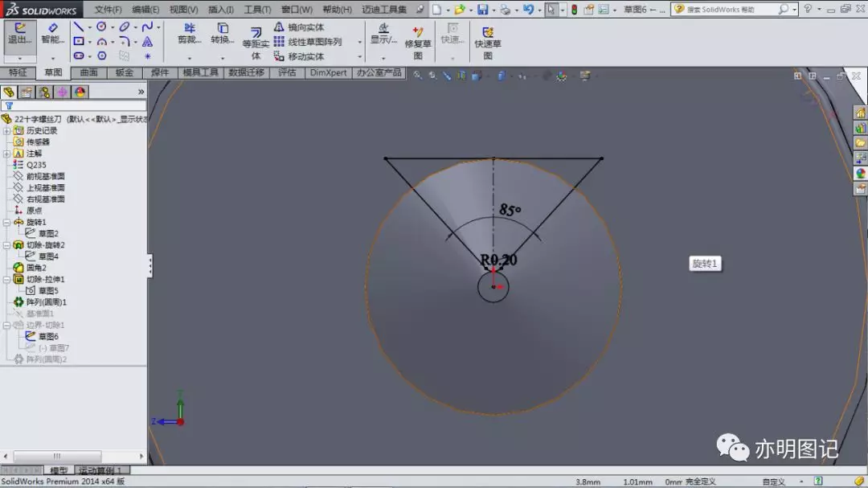
Task: Open the DisplayManager tab icon
Action: pos(80,92)
